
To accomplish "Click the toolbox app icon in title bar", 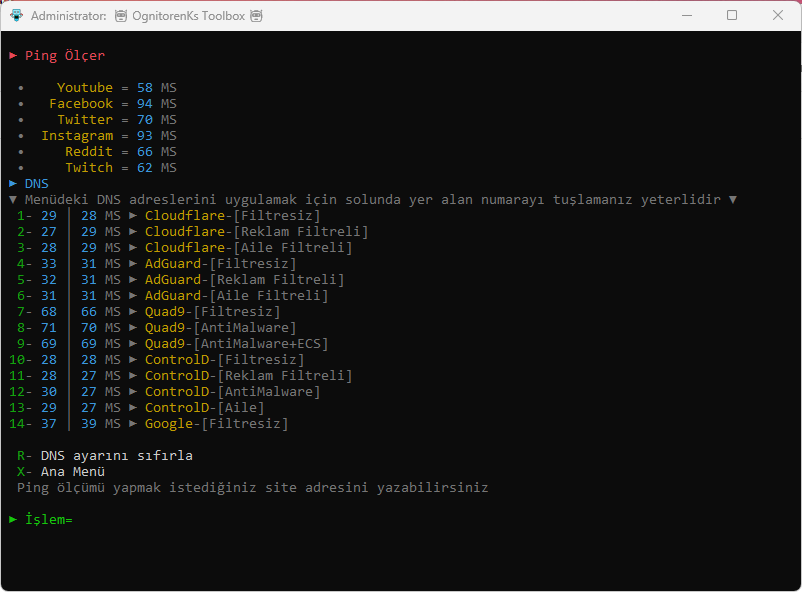I will pos(16,15).
